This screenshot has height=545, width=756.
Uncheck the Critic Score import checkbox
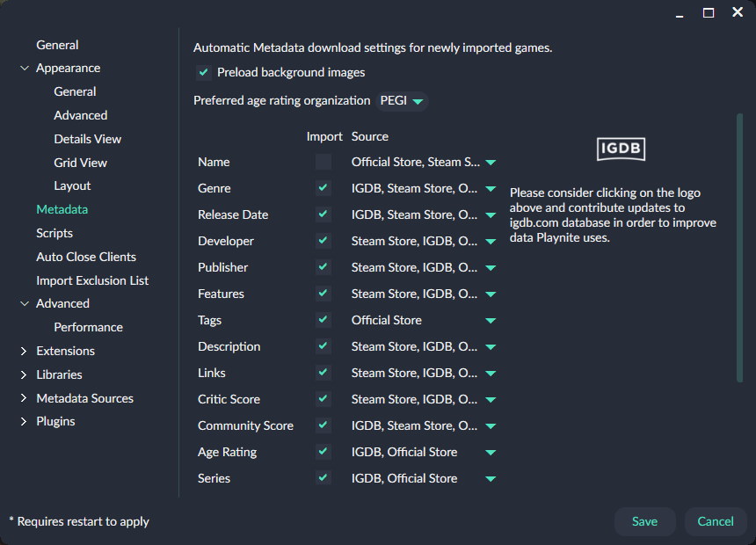[x=323, y=399]
